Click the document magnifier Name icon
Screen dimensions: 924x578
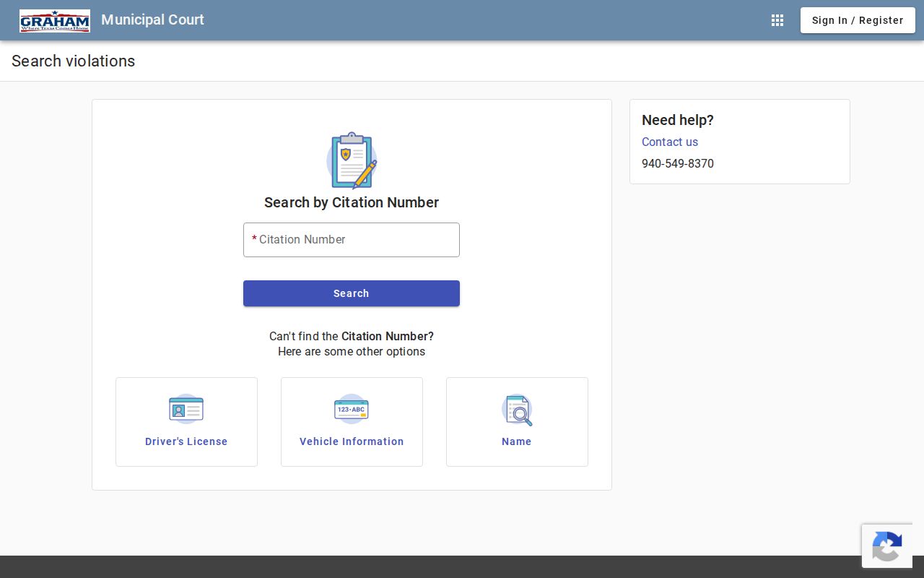pos(517,410)
